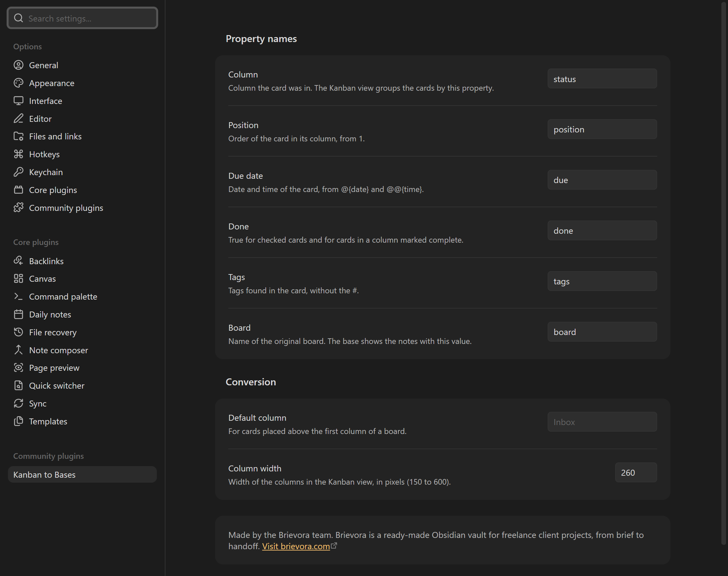This screenshot has height=576, width=728.
Task: Click the Keychain key icon
Action: click(19, 172)
